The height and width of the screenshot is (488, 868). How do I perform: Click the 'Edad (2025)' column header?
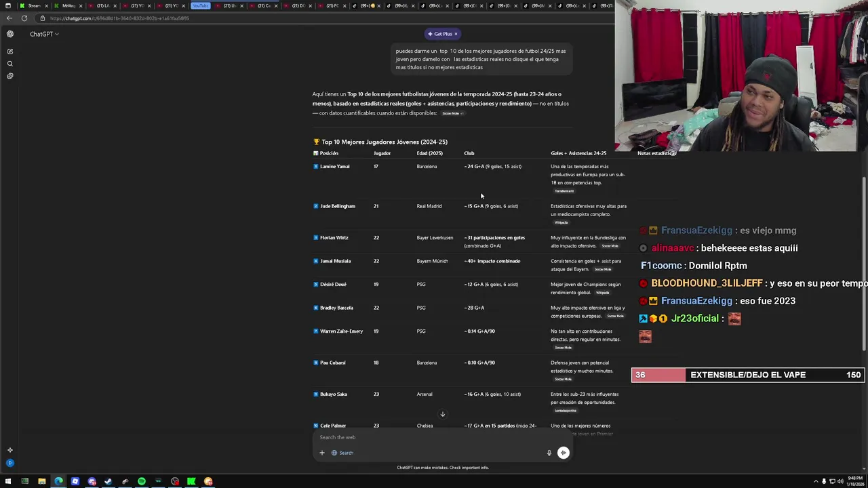tap(429, 153)
